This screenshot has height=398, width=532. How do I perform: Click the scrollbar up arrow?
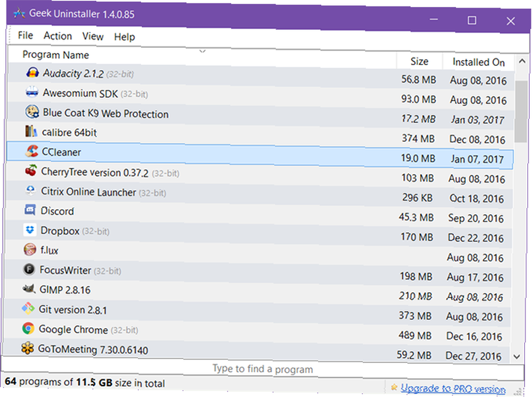pos(522,61)
